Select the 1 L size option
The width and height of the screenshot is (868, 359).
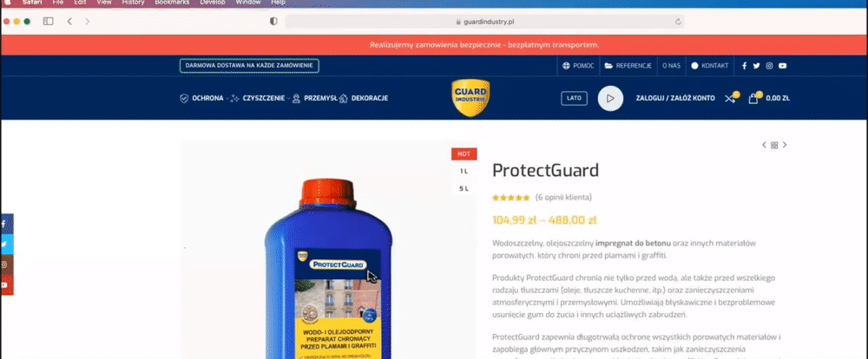point(464,172)
